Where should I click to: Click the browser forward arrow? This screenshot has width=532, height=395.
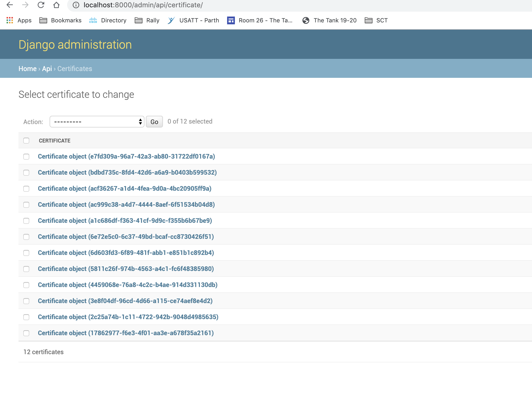click(x=25, y=5)
